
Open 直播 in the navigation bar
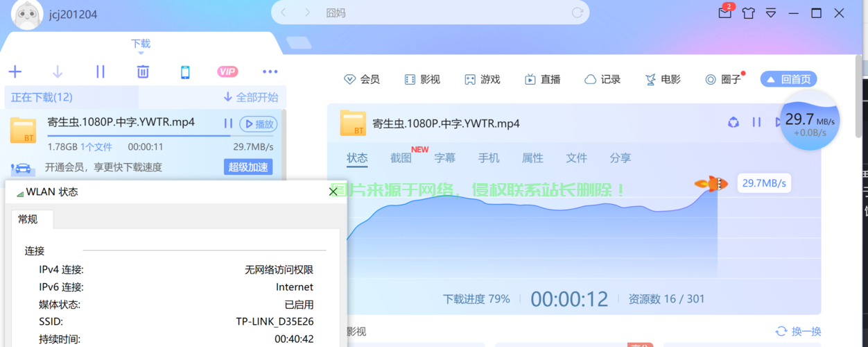click(542, 79)
